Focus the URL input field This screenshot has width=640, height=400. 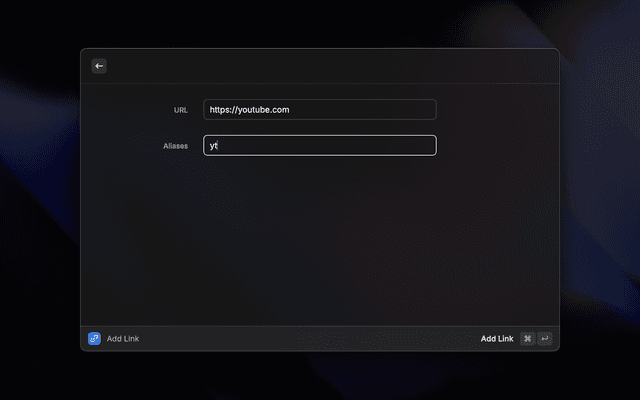319,110
